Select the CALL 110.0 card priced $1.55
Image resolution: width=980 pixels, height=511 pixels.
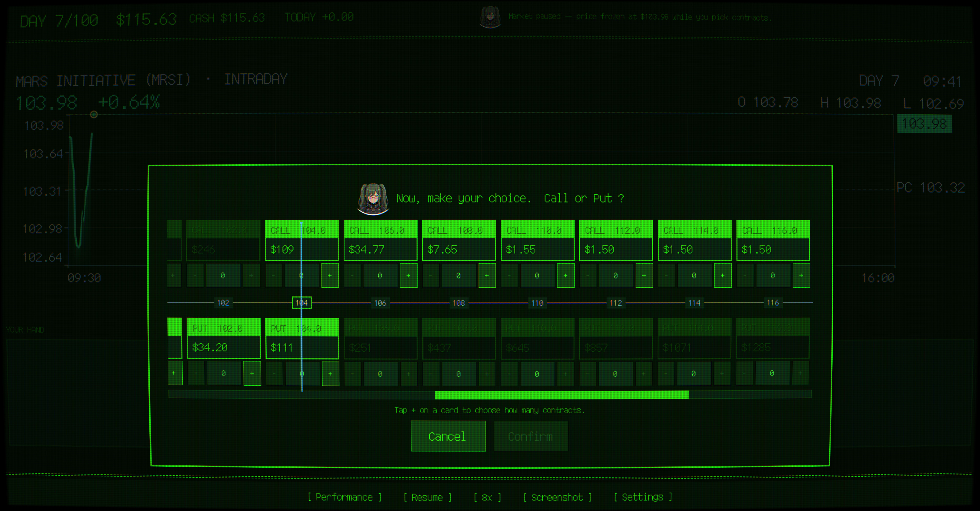coord(538,241)
